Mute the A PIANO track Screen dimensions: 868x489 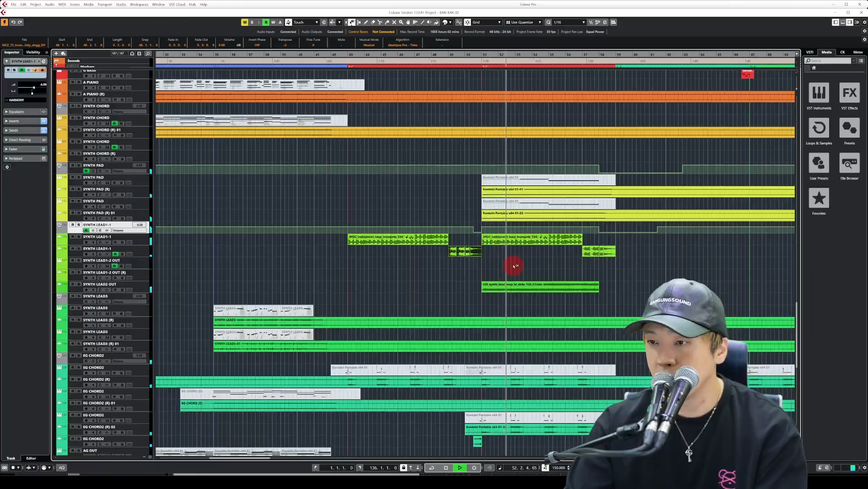72,82
